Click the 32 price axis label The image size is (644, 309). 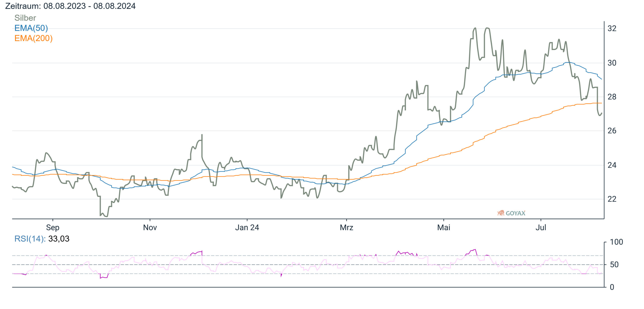(x=612, y=28)
